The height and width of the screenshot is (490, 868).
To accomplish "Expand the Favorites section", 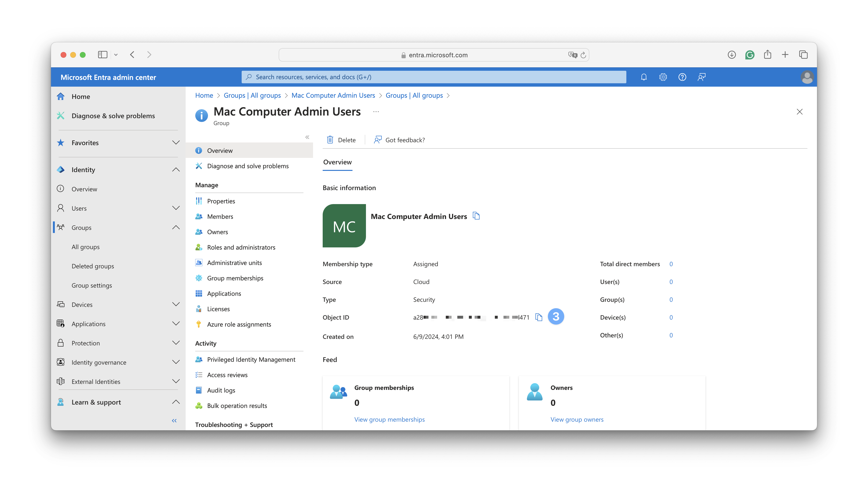I will pos(176,143).
